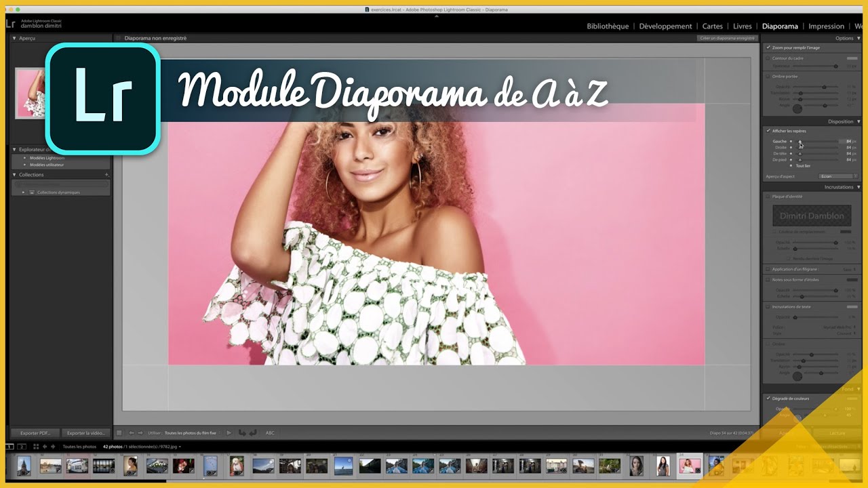868x488 pixels.
Task: Go to next slide arrow in toolbar
Action: [x=140, y=433]
